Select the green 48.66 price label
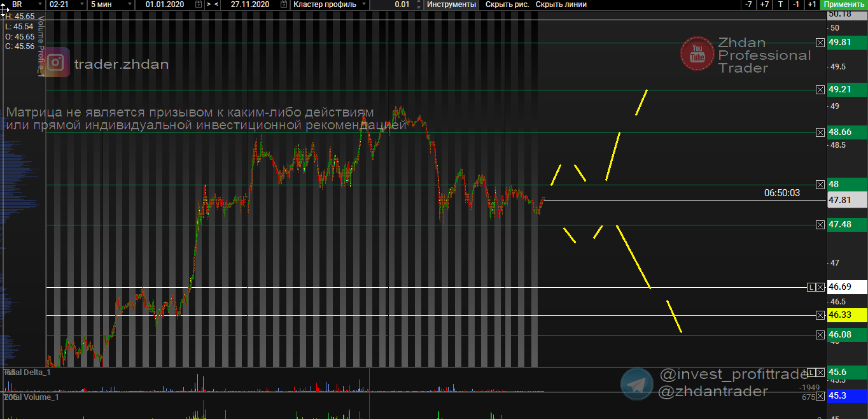The width and height of the screenshot is (868, 419). (x=847, y=132)
